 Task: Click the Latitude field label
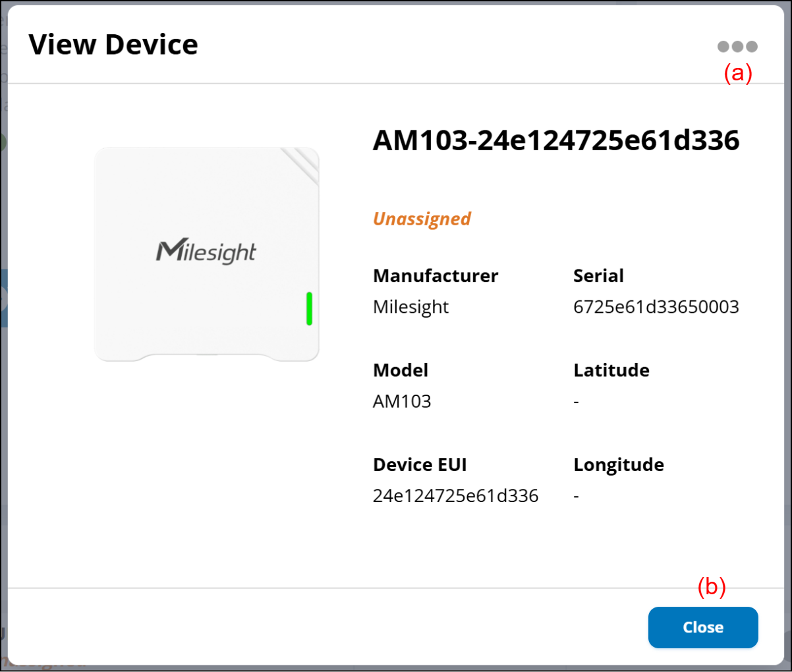pyautogui.click(x=611, y=370)
